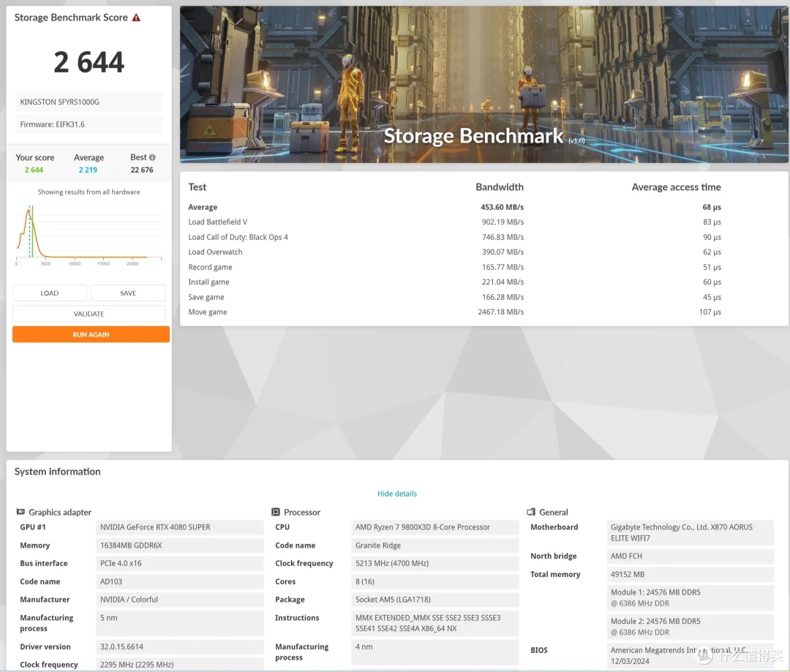Click the orange RUN AGAIN button
The height and width of the screenshot is (672, 790).
[x=91, y=334]
